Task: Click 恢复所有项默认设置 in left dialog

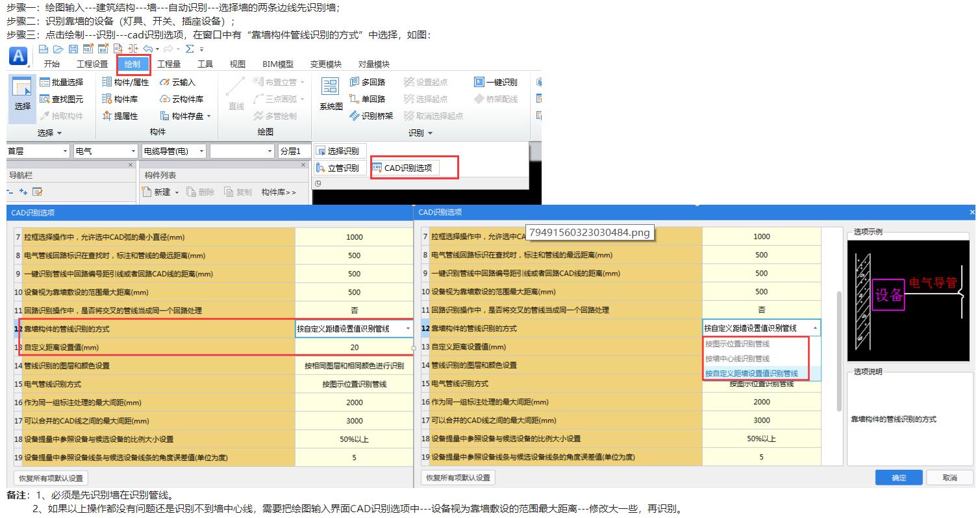Action: (51, 478)
